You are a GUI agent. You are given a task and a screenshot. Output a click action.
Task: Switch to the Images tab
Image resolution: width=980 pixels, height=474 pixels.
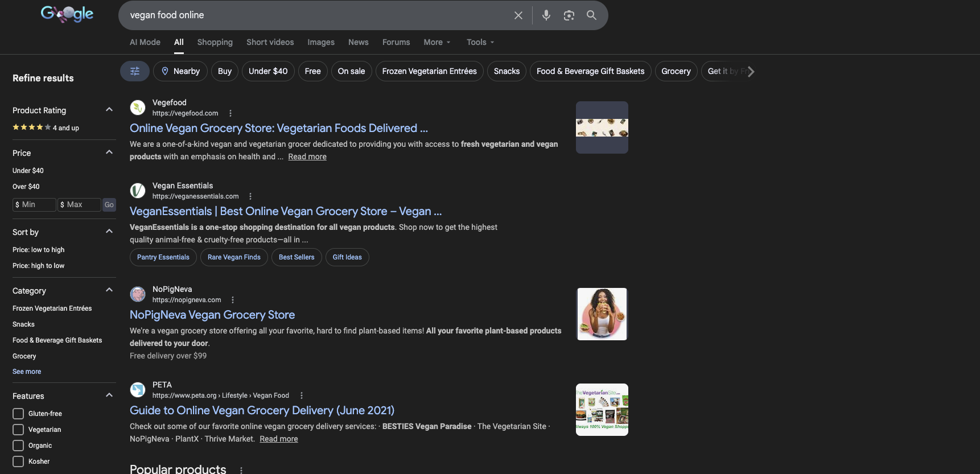coord(321,42)
